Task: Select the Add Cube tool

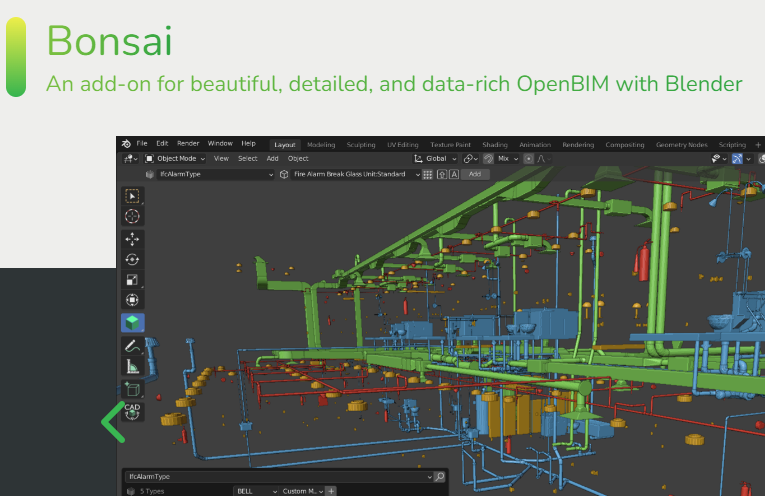Action: pyautogui.click(x=132, y=389)
